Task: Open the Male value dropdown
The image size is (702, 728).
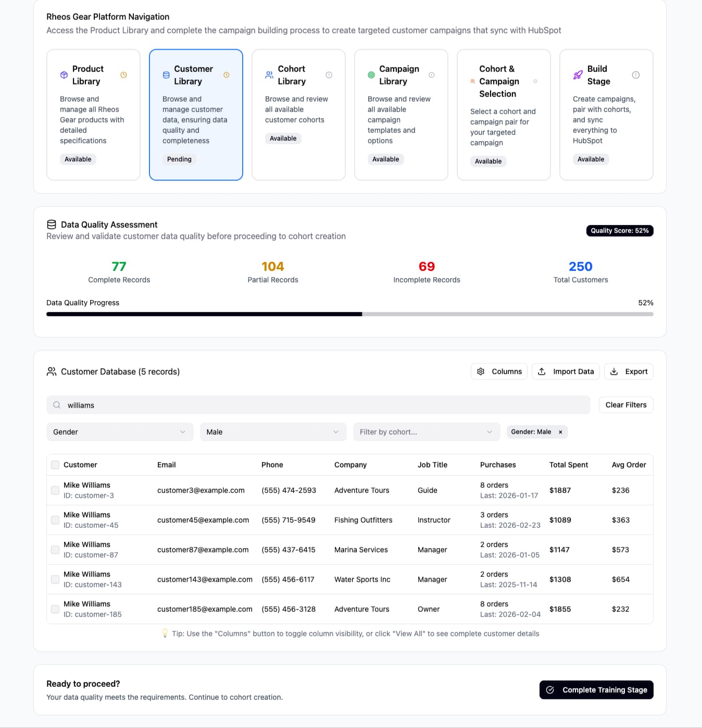Action: [272, 431]
